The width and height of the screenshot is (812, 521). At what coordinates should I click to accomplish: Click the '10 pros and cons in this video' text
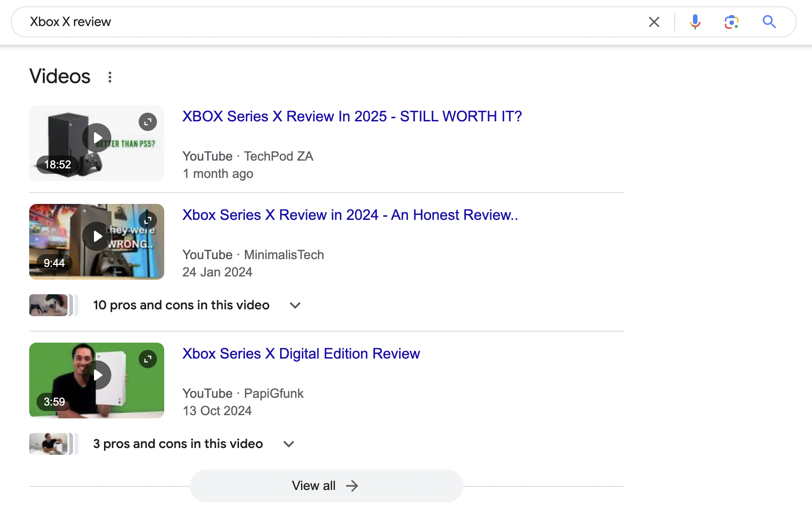coord(181,305)
